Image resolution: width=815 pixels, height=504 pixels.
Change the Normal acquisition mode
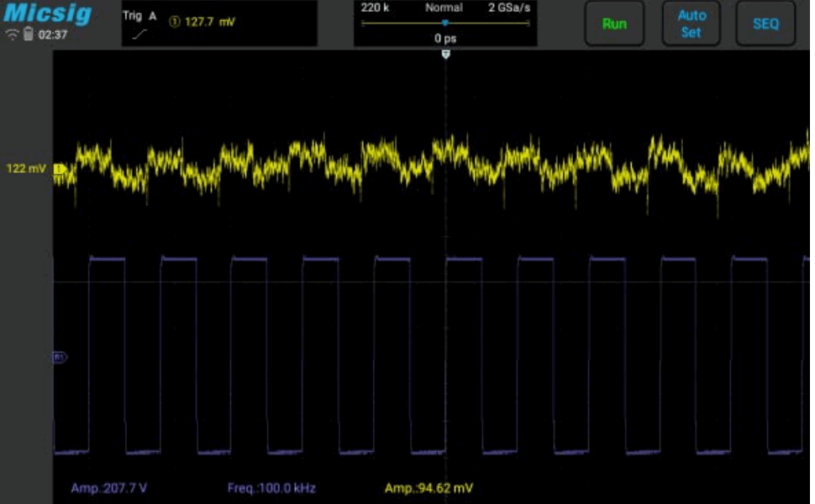[444, 8]
